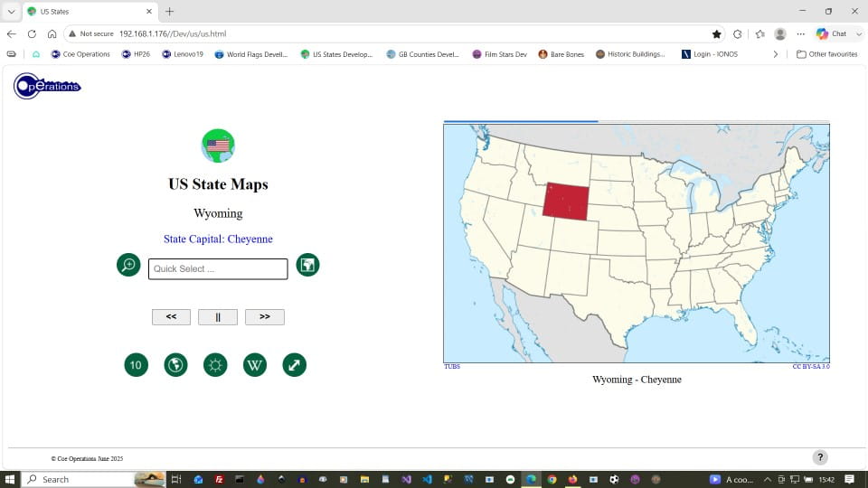The width and height of the screenshot is (868, 488).
Task: Open the TUBS attribution link
Action: tap(452, 366)
